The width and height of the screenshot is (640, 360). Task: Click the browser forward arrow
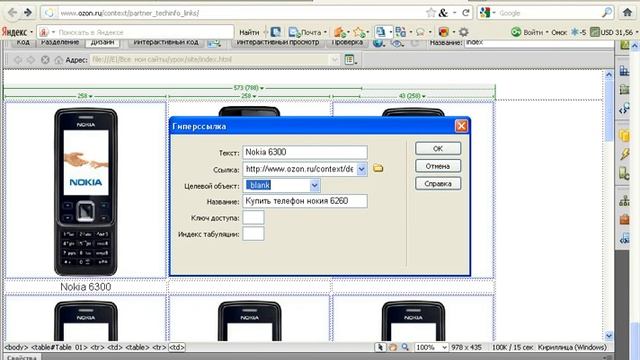28,13
